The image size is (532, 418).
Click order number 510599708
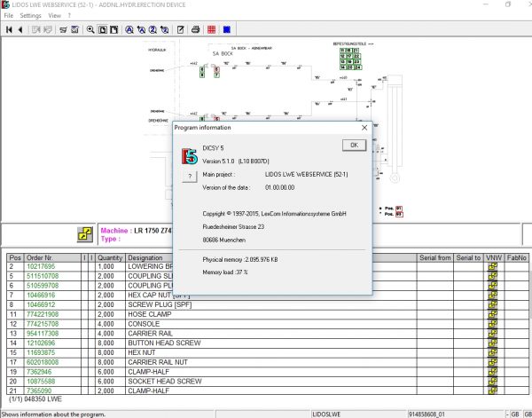coord(43,286)
